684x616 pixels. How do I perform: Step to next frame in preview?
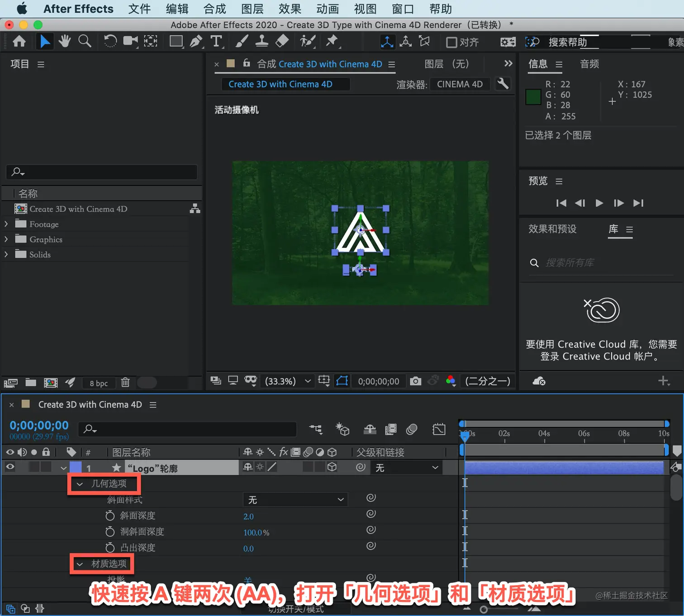tap(619, 203)
